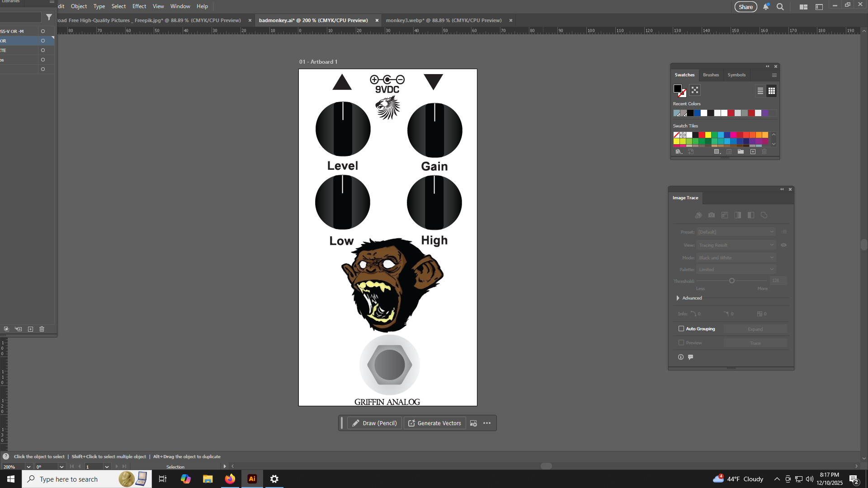Viewport: 868px width, 488px height.
Task: Open more options in the contextual taskbar
Action: [487, 423]
